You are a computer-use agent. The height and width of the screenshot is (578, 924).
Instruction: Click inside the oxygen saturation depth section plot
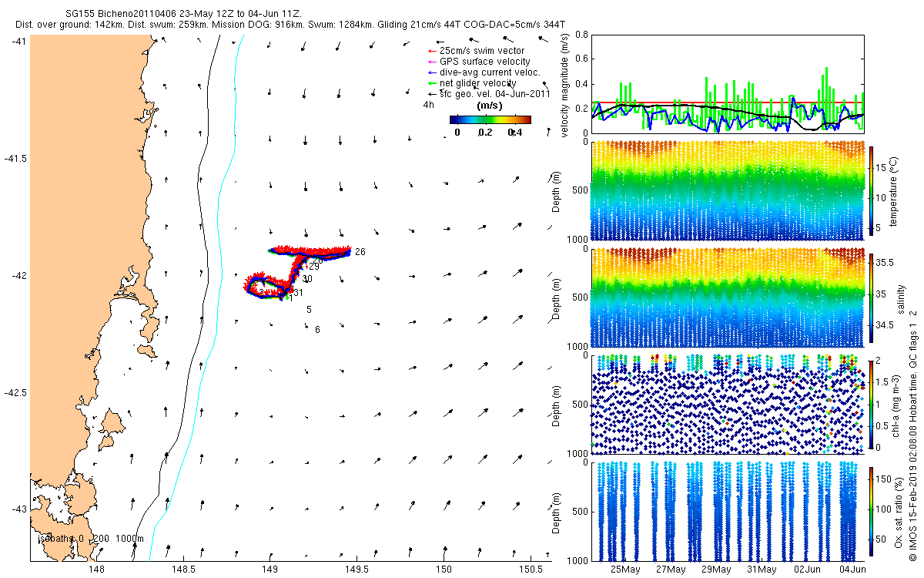(x=728, y=511)
